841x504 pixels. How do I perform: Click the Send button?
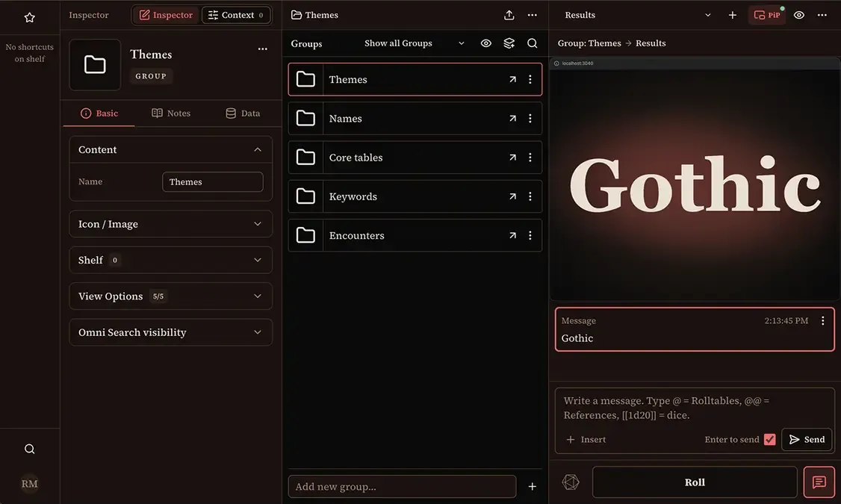pyautogui.click(x=807, y=439)
